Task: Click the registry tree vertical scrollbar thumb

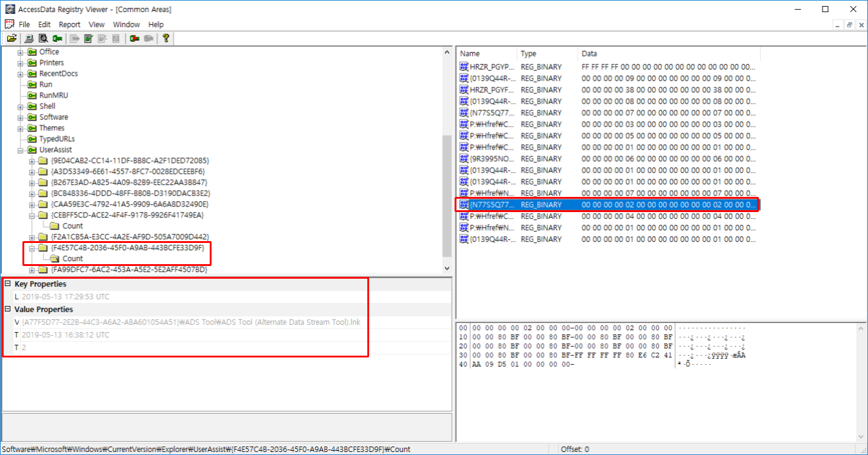Action: 447,196
